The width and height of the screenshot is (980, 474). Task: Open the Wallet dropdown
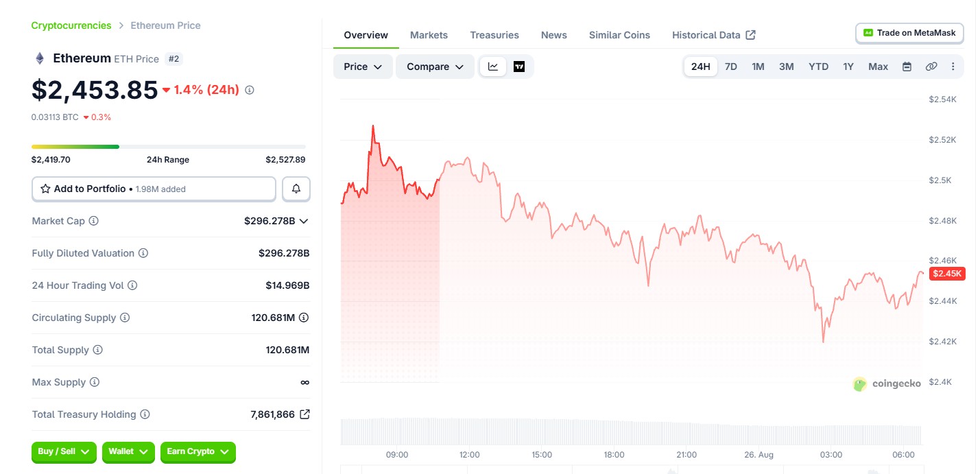coord(128,452)
